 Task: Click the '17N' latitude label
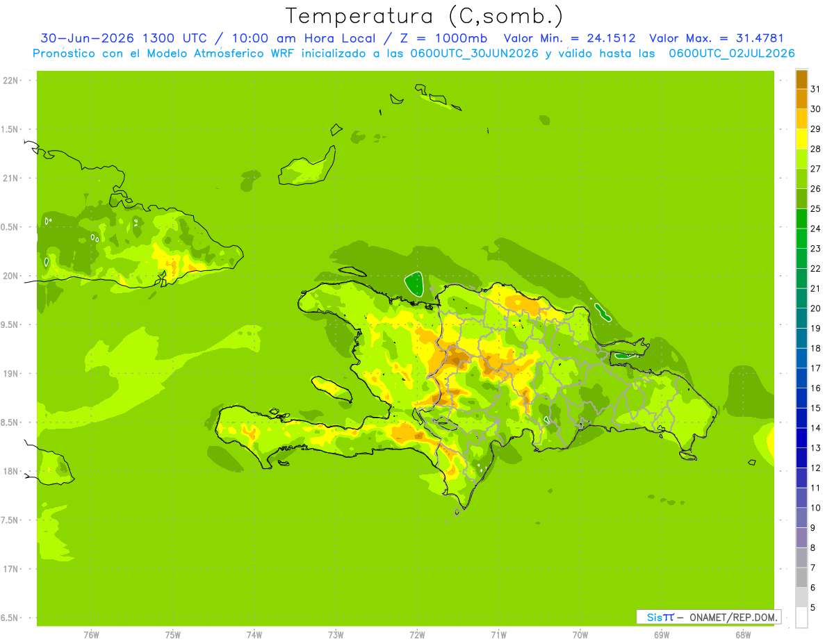[x=10, y=569]
